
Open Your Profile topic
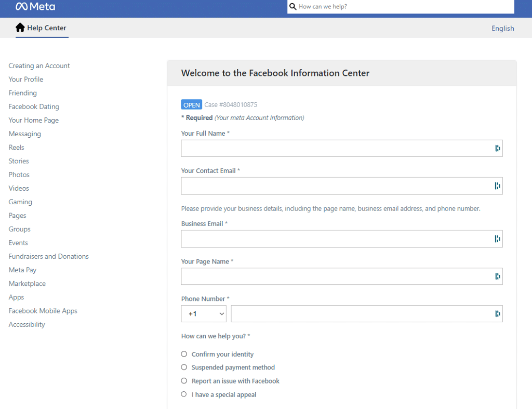point(26,79)
